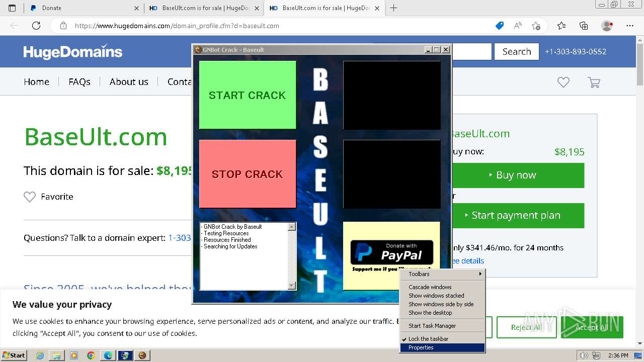
Task: Open the Favorites list
Action: (561, 26)
